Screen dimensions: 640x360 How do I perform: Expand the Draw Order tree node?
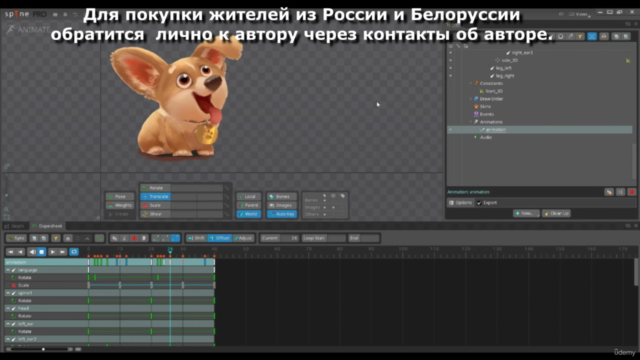pyautogui.click(x=471, y=99)
